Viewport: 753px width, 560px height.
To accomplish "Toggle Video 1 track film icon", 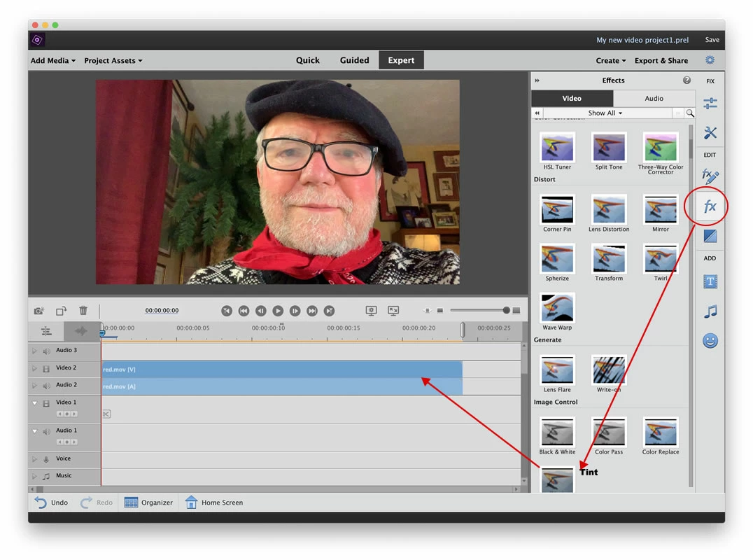I will pyautogui.click(x=47, y=403).
